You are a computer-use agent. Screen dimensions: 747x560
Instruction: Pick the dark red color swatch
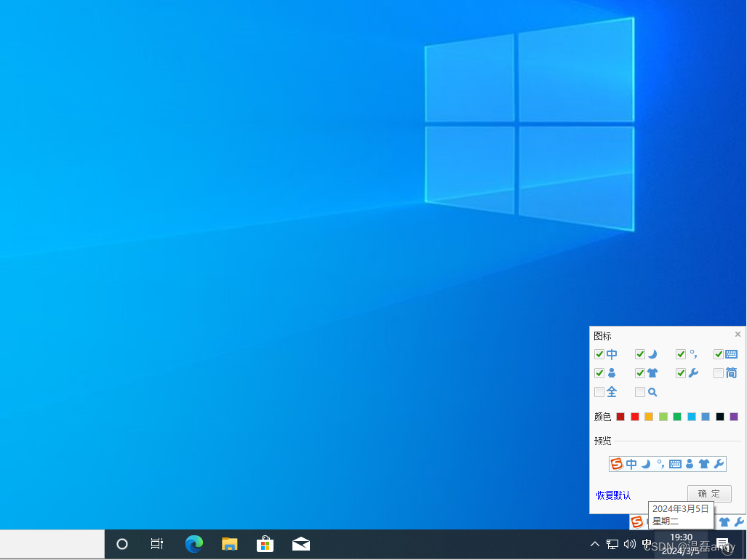(620, 417)
